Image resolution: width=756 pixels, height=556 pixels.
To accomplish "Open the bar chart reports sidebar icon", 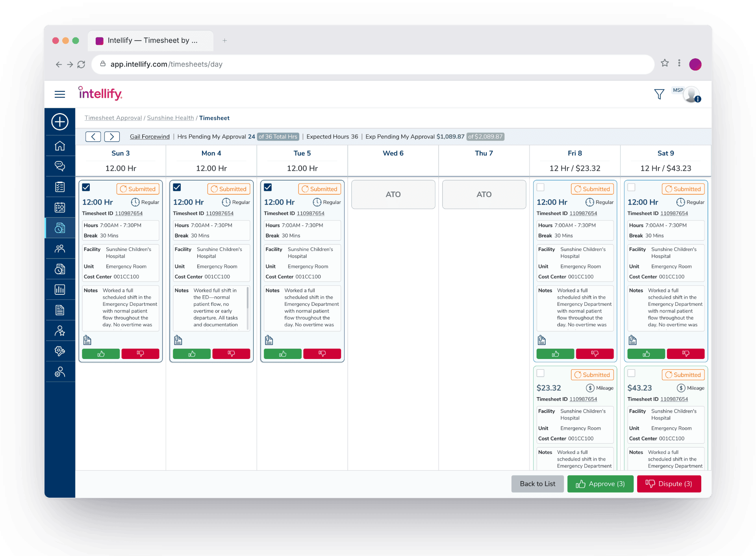I will tap(60, 290).
